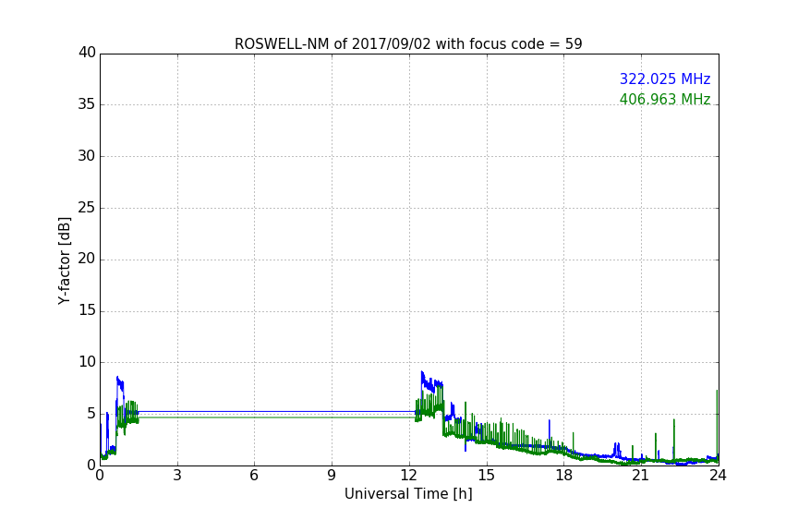The width and height of the screenshot is (798, 532).
Task: Click the x-axis tick label 18
Action: pyautogui.click(x=564, y=476)
